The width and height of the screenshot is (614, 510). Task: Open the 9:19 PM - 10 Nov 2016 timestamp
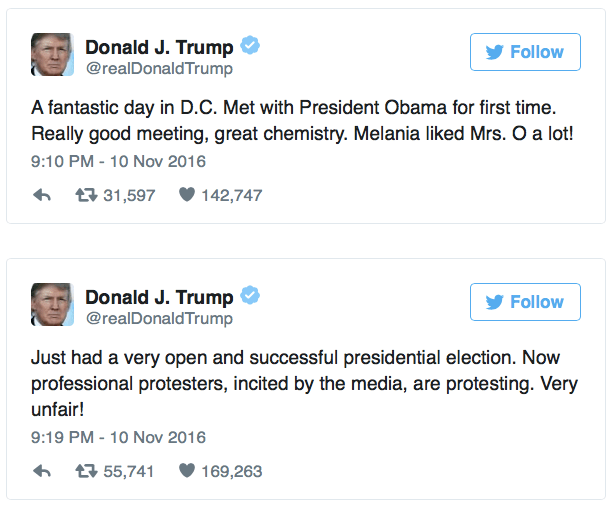(119, 437)
